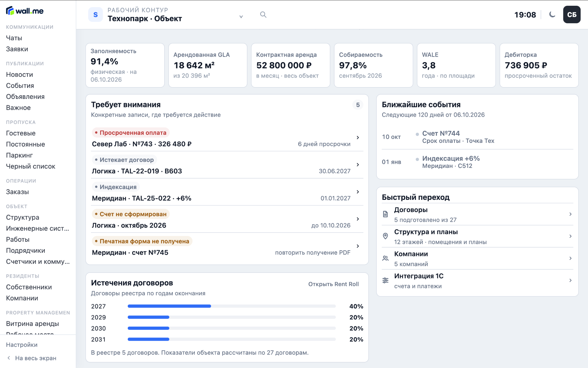Click the На весь экран back arrow
Screen dimensions: 588x368
point(9,358)
